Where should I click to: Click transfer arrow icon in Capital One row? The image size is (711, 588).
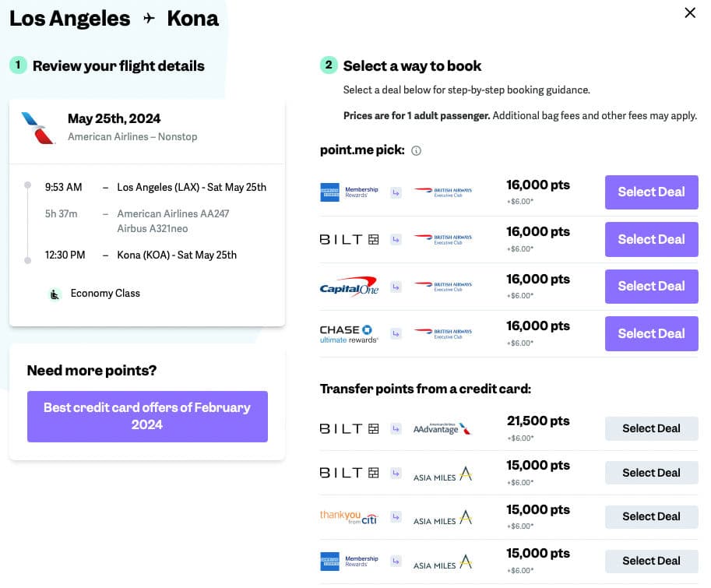coord(396,287)
